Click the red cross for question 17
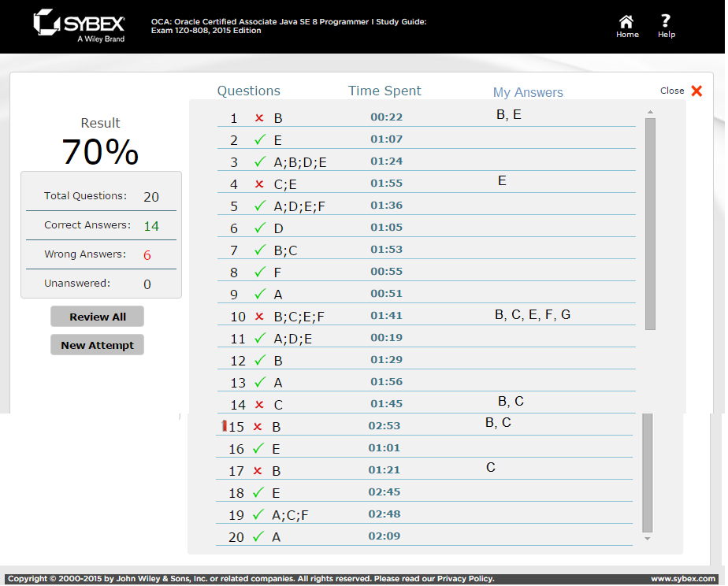Screen dimensions: 728x586 click(257, 471)
